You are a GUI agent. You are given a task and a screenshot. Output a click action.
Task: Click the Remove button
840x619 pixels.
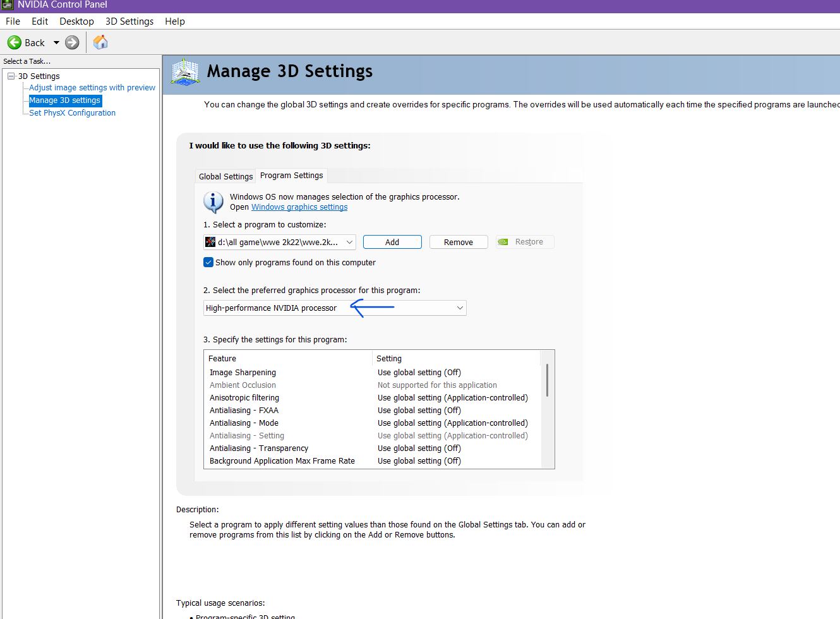459,242
